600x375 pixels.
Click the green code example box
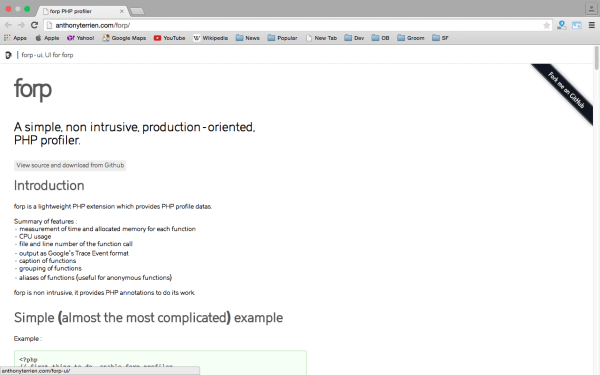(x=160, y=362)
